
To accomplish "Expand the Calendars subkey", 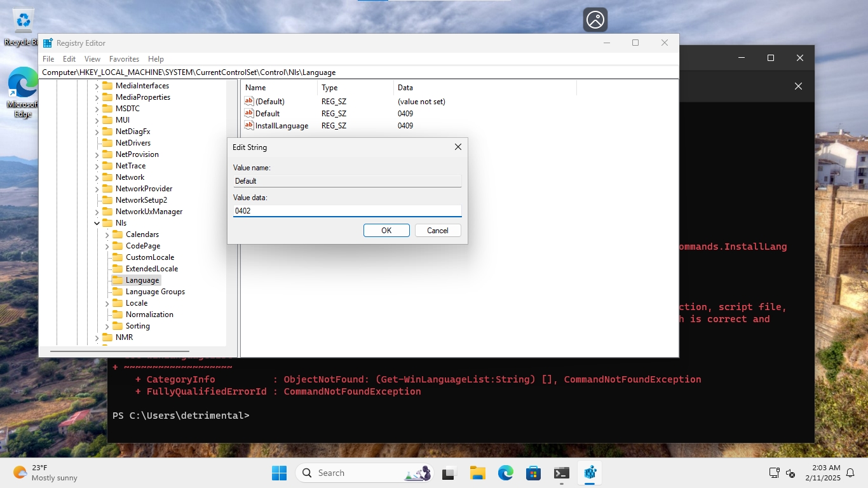I will [107, 234].
